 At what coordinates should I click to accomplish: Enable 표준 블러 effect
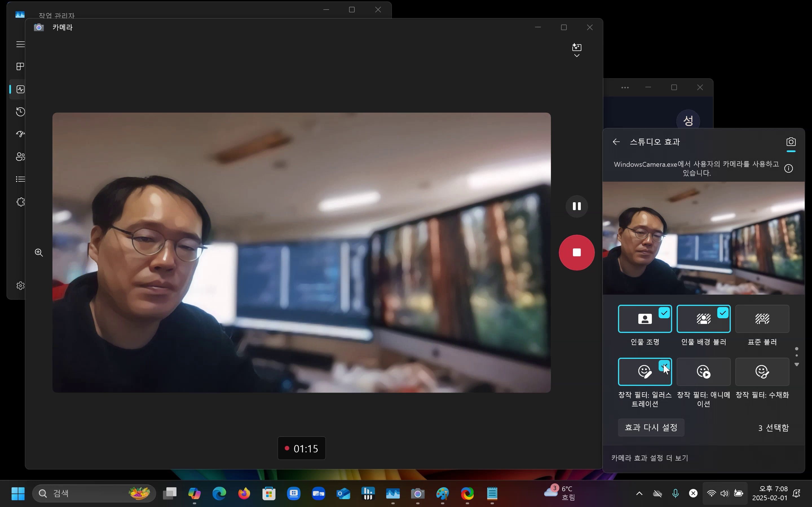tap(762, 319)
